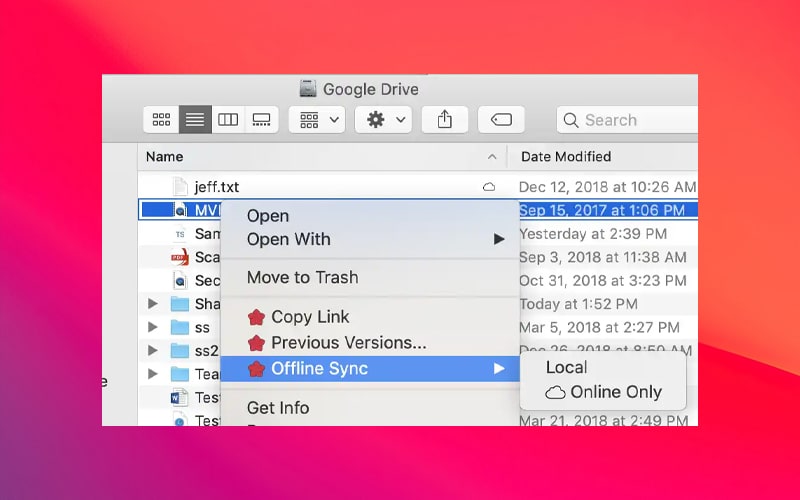Viewport: 800px width, 500px height.
Task: Open Previous Versions from context menu
Action: click(x=348, y=343)
